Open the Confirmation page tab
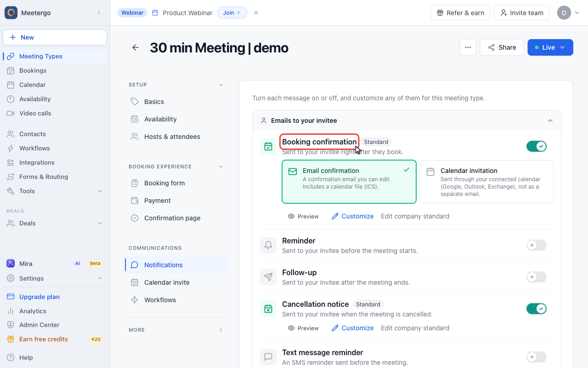Image resolution: width=588 pixels, height=368 pixels. pos(176,218)
